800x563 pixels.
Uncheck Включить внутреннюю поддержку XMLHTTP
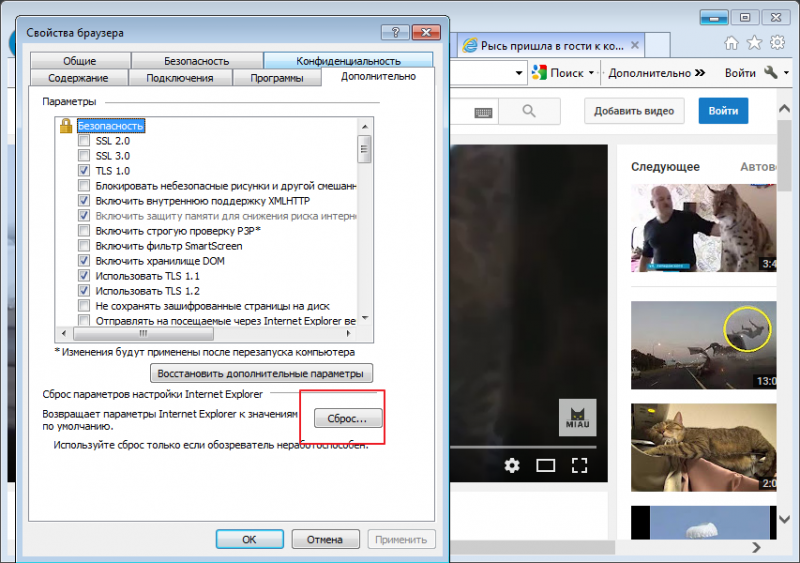click(84, 200)
